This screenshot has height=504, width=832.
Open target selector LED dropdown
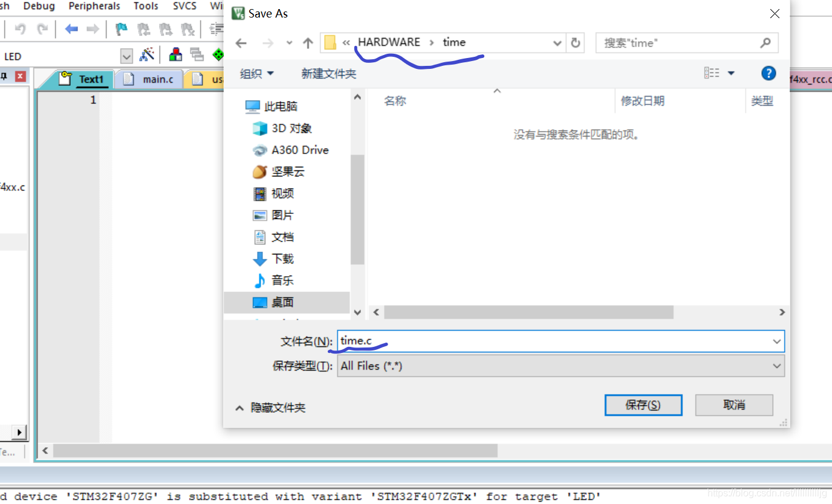[x=126, y=56]
